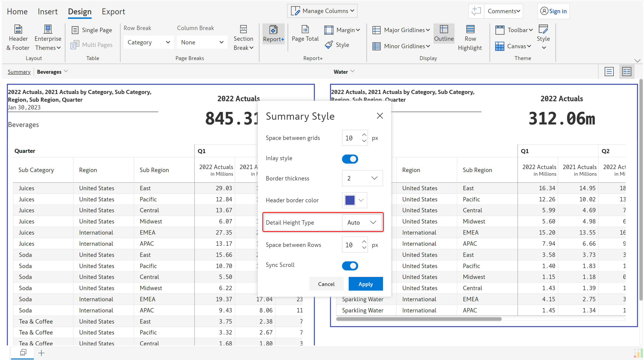Screen dimensions: 644x362
Task: Click the Apply button
Action: click(365, 284)
